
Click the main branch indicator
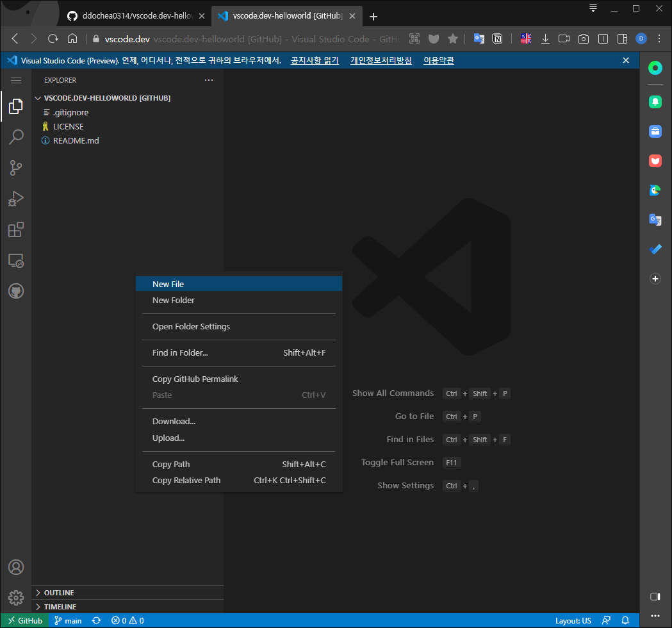pos(68,620)
